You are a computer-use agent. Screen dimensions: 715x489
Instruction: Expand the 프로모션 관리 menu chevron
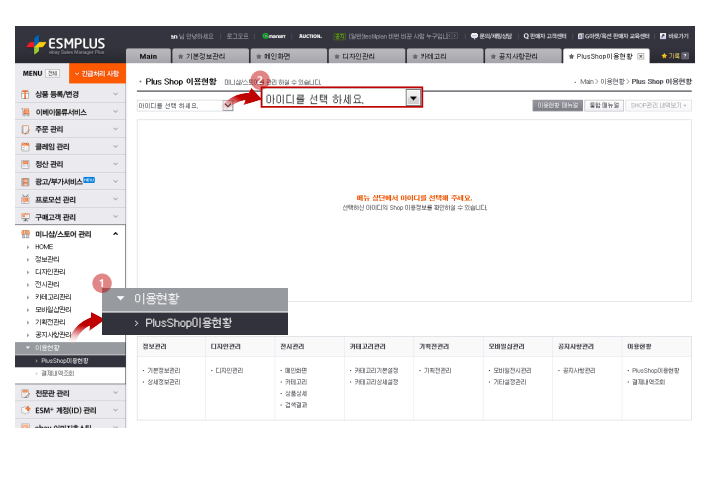(x=115, y=199)
